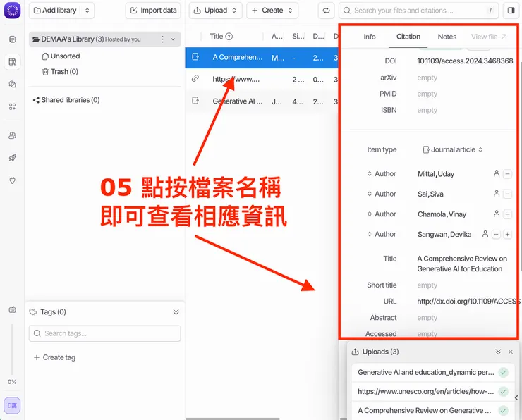Open the Paperpile app logo home

[12, 10]
